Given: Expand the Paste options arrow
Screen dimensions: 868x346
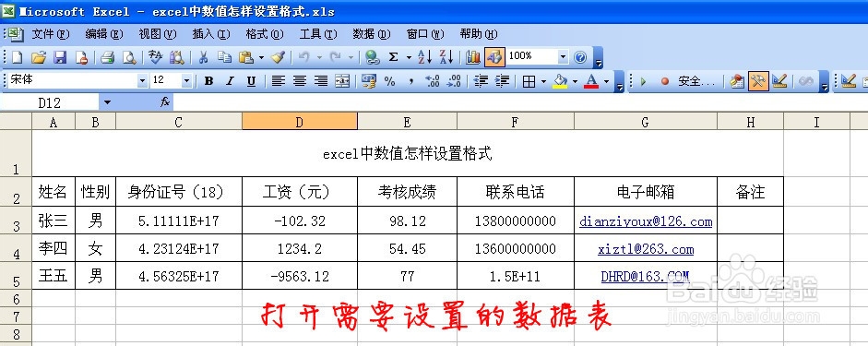Looking at the screenshot, I should pos(261,57).
